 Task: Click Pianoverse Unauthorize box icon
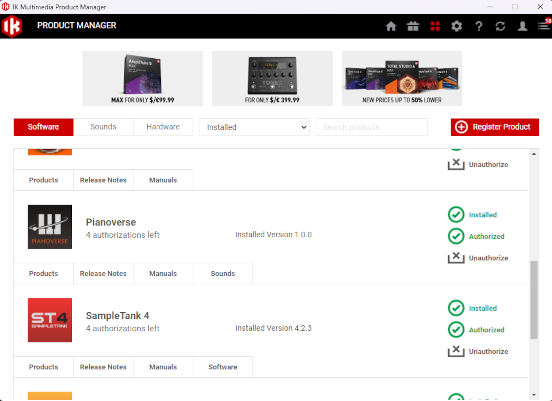[456, 258]
